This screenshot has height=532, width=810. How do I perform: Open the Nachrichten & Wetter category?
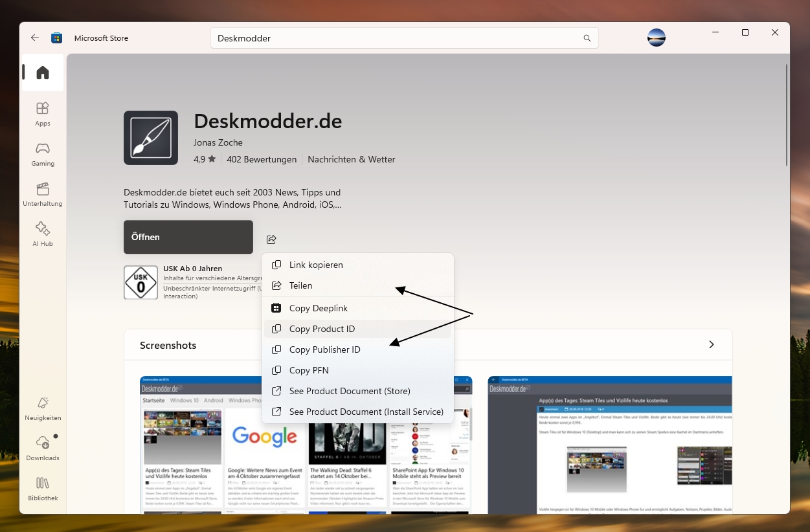tap(352, 159)
